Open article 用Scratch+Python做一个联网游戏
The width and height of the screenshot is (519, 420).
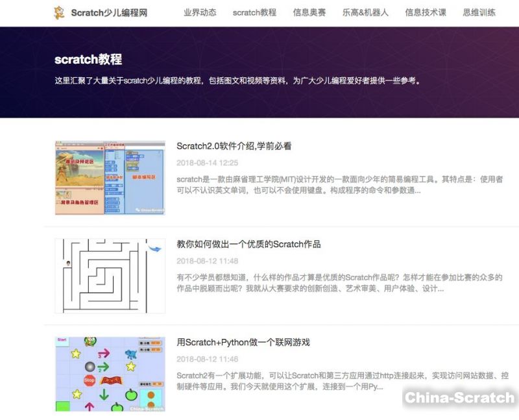[243, 342]
